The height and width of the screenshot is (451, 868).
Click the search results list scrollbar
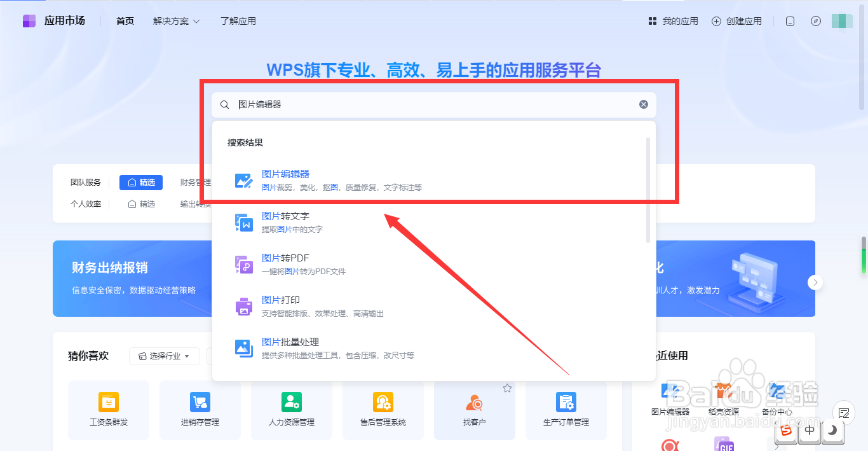(x=648, y=190)
